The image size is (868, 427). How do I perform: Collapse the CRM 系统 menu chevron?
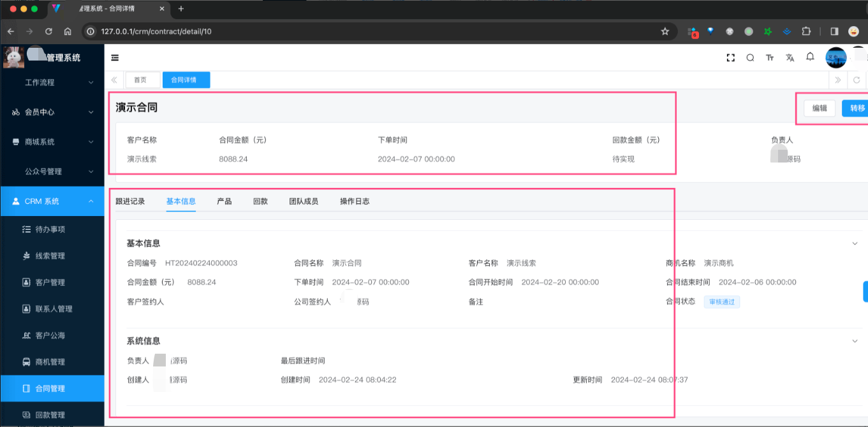point(91,201)
